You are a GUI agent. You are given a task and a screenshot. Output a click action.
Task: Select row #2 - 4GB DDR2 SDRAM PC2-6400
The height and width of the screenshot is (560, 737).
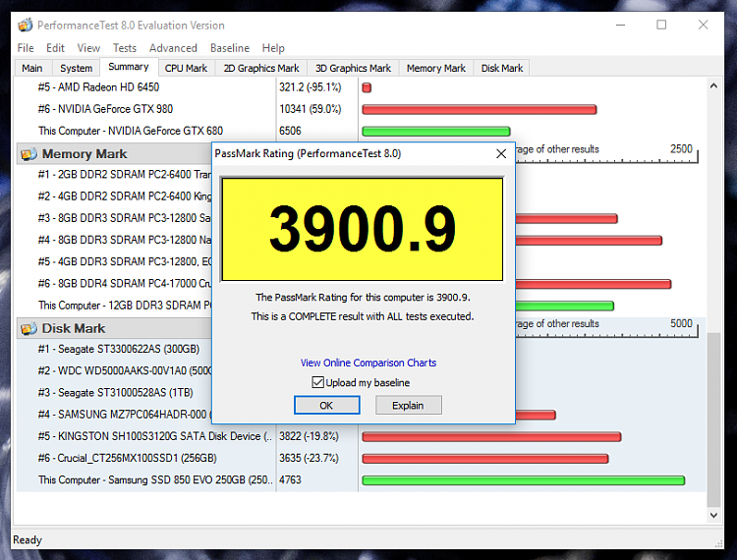tap(114, 196)
